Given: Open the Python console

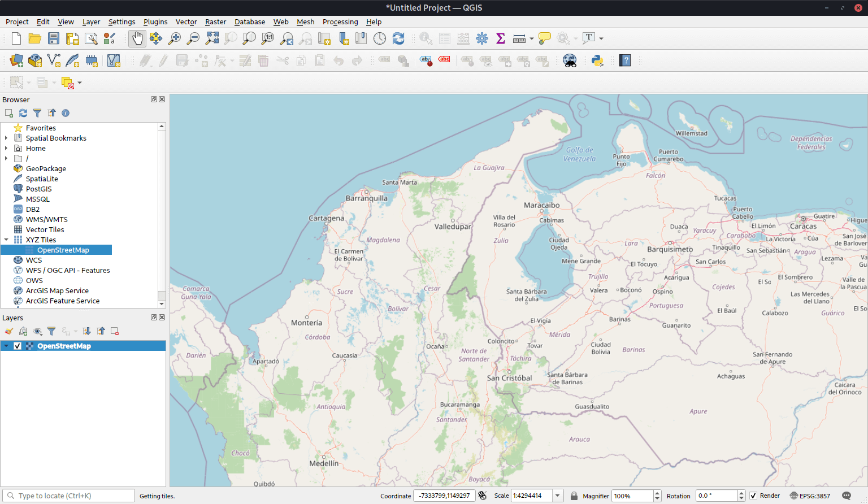Looking at the screenshot, I should [x=597, y=60].
